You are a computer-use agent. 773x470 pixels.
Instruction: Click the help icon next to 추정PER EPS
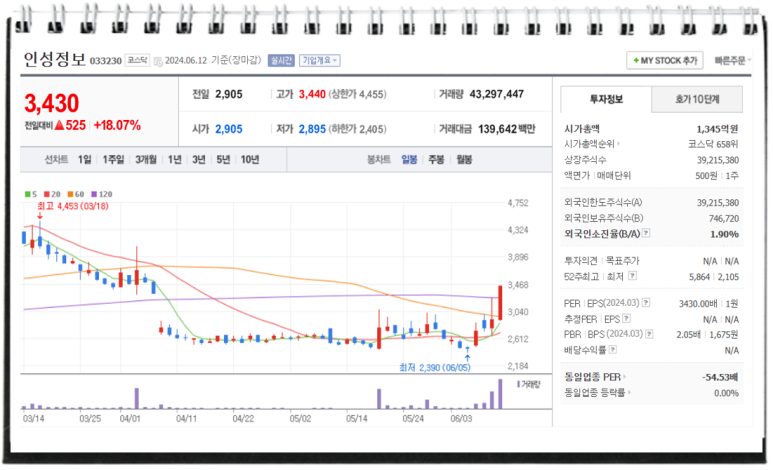pos(627,319)
